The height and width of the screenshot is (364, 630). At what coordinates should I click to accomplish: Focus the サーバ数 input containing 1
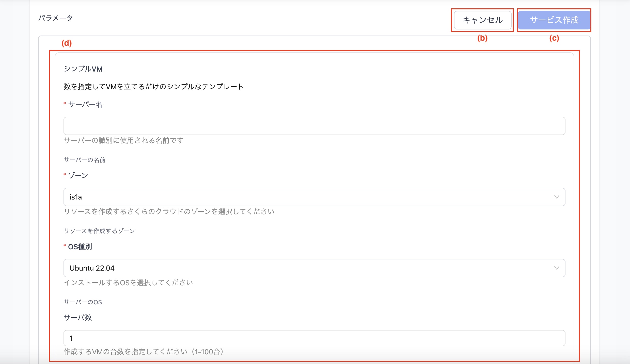pos(314,338)
